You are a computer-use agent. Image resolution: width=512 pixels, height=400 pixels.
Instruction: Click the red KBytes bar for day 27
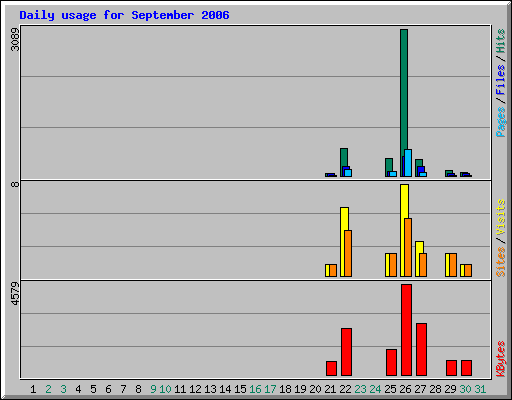[x=422, y=349]
